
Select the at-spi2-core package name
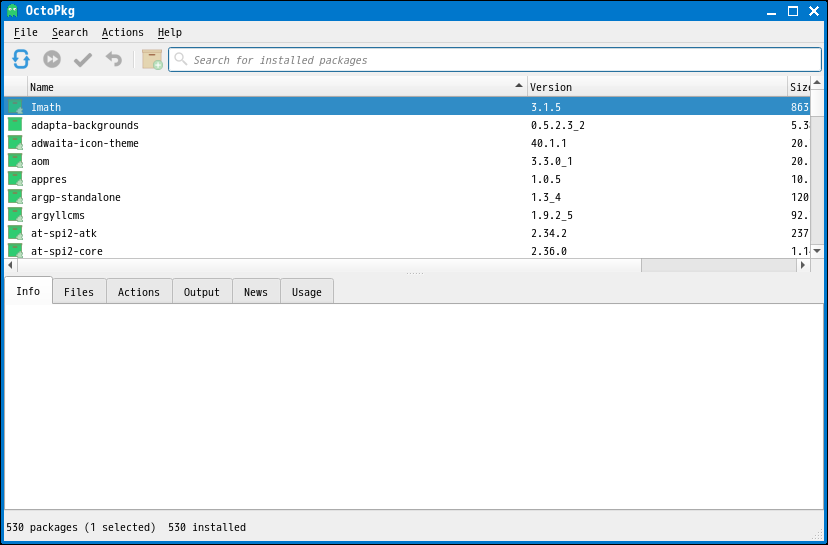67,251
